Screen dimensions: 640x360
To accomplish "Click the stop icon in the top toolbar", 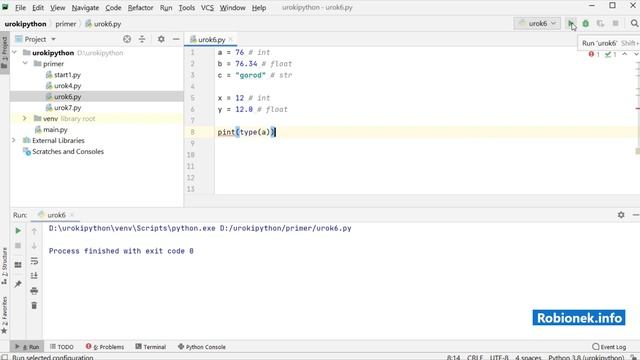I will 616,24.
